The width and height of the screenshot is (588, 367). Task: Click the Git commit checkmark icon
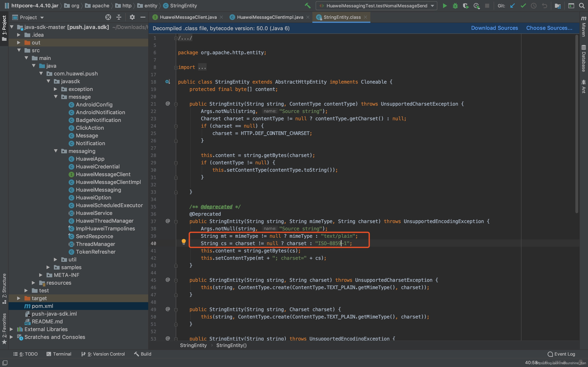point(523,6)
